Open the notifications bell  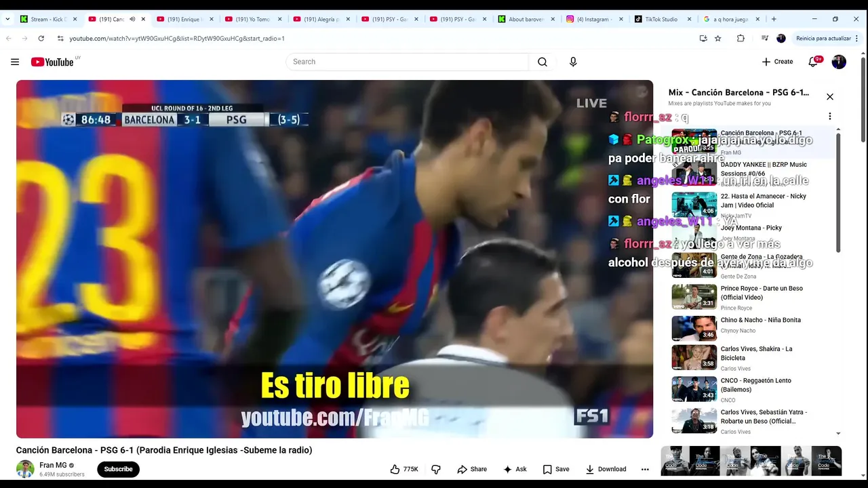click(x=813, y=62)
